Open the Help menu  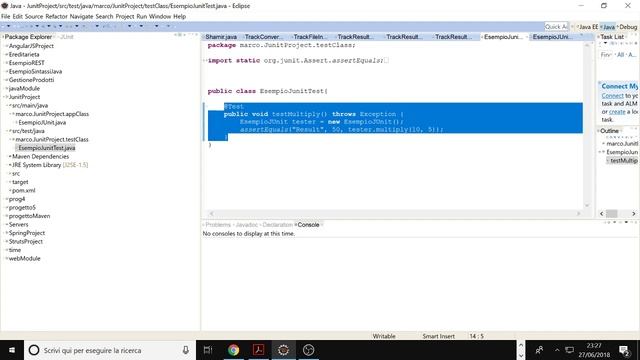[180, 17]
